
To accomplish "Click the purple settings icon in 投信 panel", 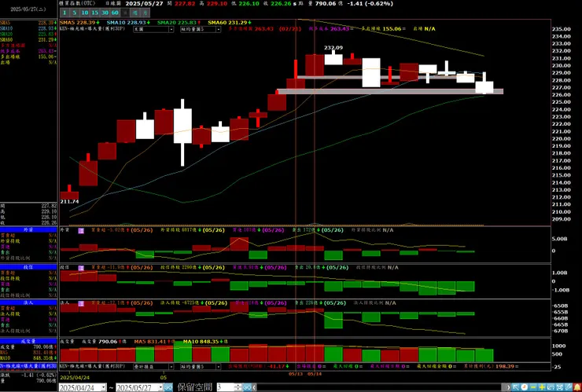I will [81, 268].
